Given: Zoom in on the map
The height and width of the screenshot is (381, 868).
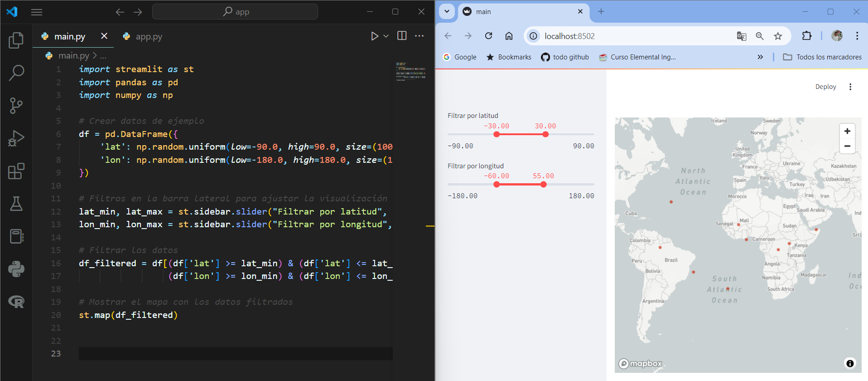Looking at the screenshot, I should click(x=847, y=131).
